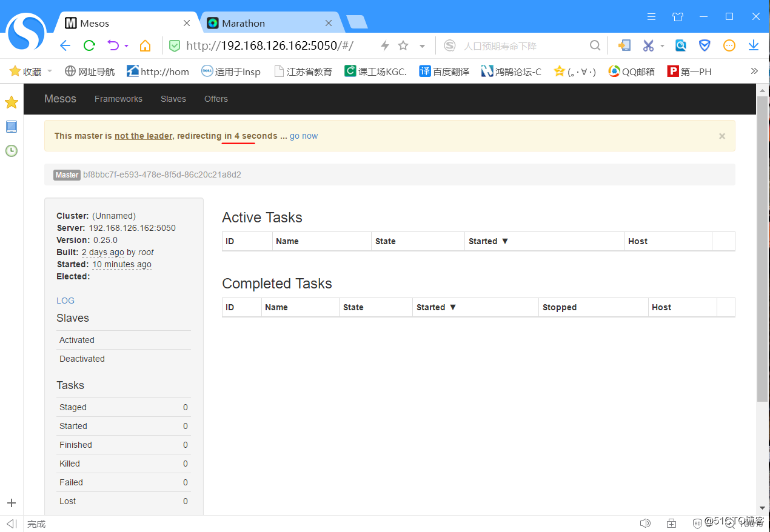Go back with the browser back arrow

point(65,45)
